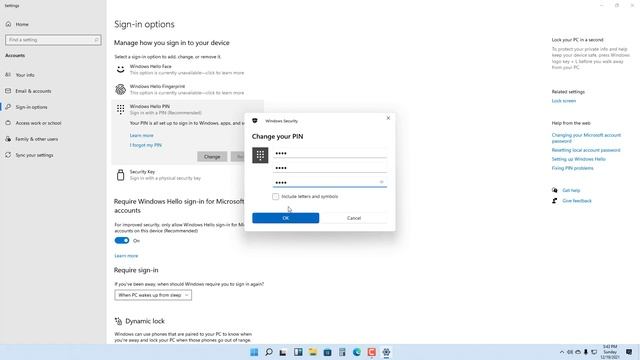Open Fixing PIN problems link

tap(572, 168)
